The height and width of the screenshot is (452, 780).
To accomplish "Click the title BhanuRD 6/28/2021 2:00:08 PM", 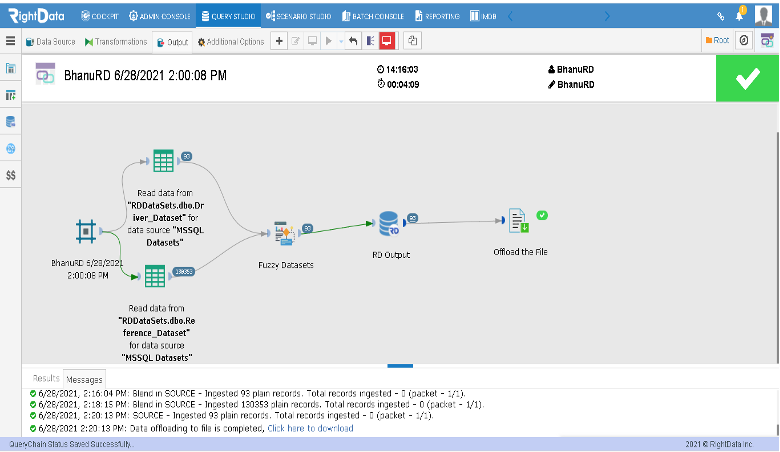I will click(145, 76).
